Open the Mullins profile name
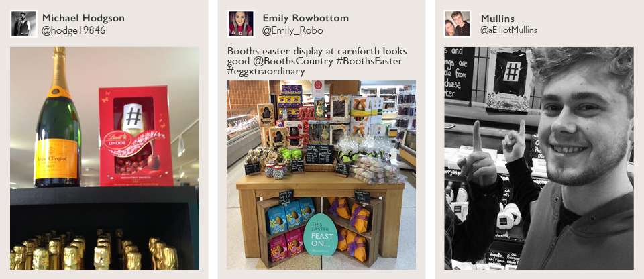The width and height of the screenshot is (644, 279). tap(498, 19)
